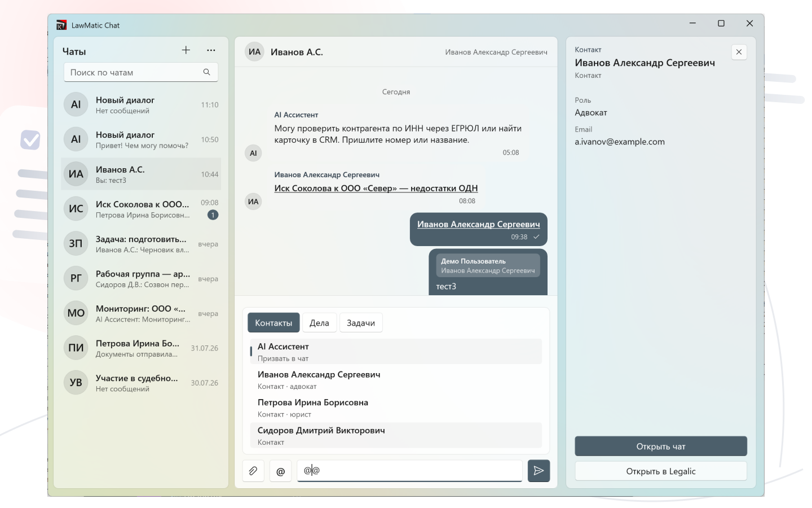The height and width of the screenshot is (508, 812).
Task: Click the РГ avatar for Рабочая группа
Action: [76, 278]
